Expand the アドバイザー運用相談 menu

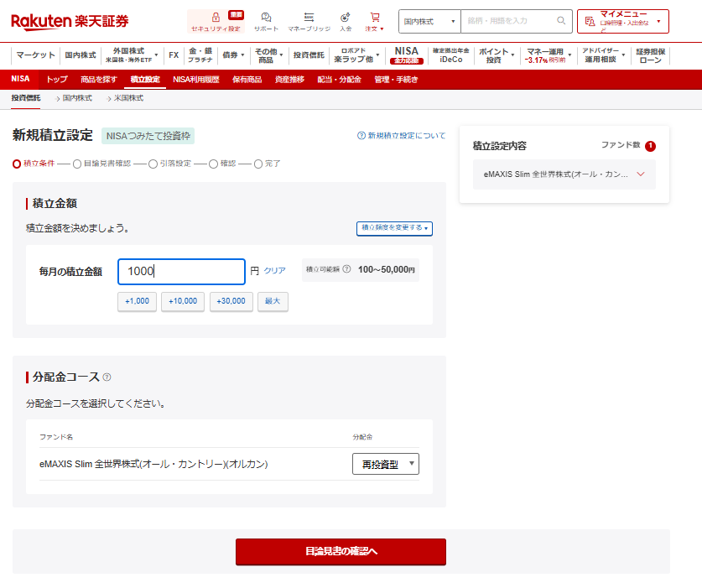click(603, 55)
